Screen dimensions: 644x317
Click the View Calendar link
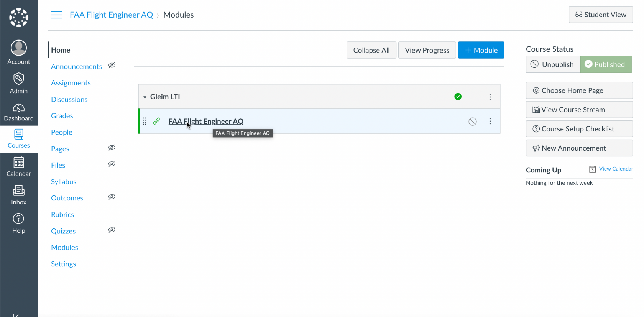[616, 169]
